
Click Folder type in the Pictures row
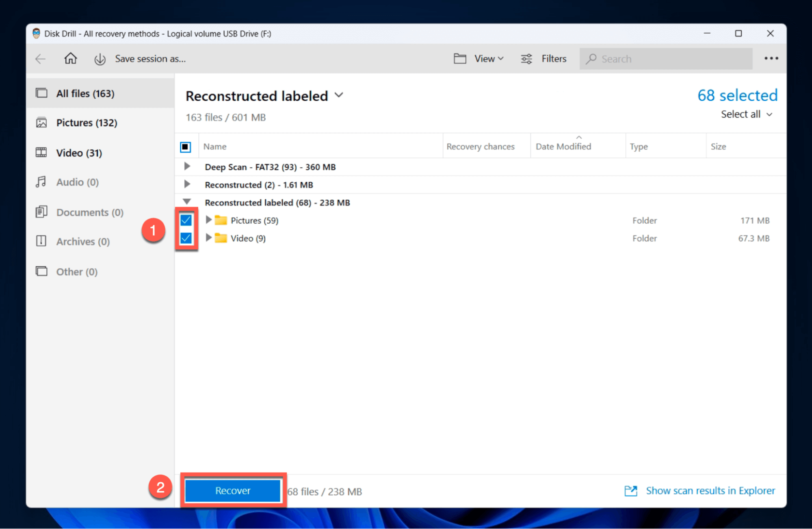[645, 220]
